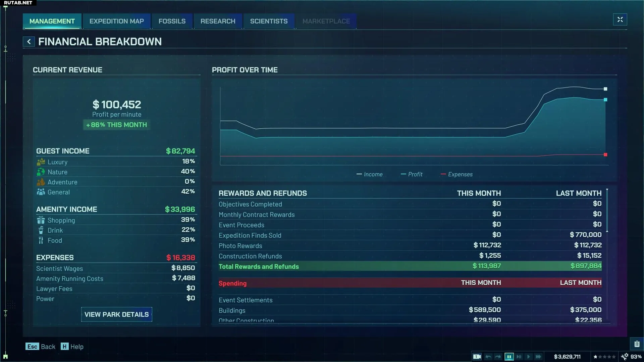Image resolution: width=644 pixels, height=362 pixels.
Task: Open the Research tab
Action: pos(218,21)
